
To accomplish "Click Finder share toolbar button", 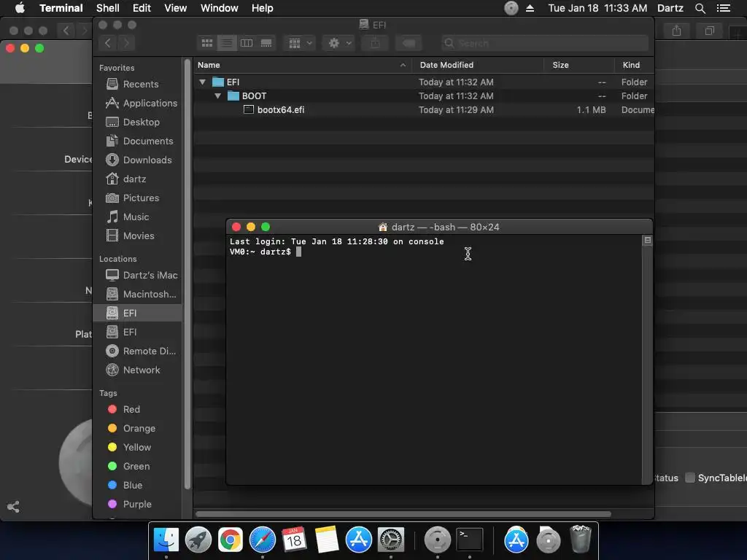I will [376, 43].
